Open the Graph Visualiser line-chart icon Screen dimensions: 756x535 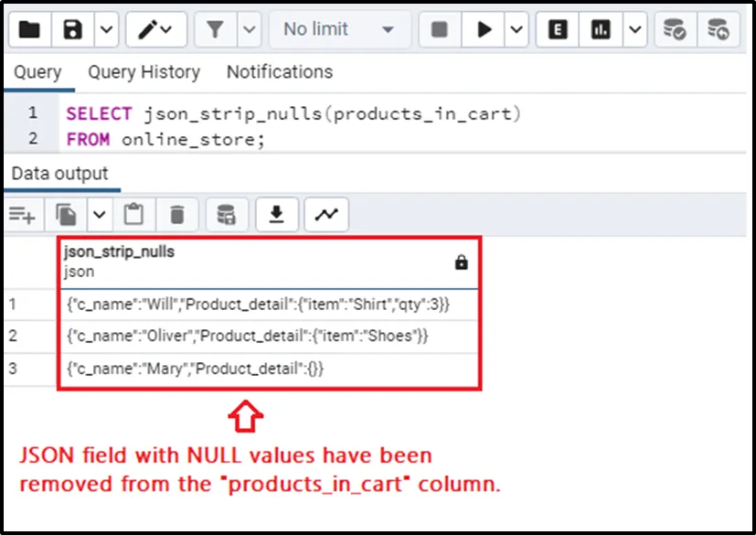point(325,214)
